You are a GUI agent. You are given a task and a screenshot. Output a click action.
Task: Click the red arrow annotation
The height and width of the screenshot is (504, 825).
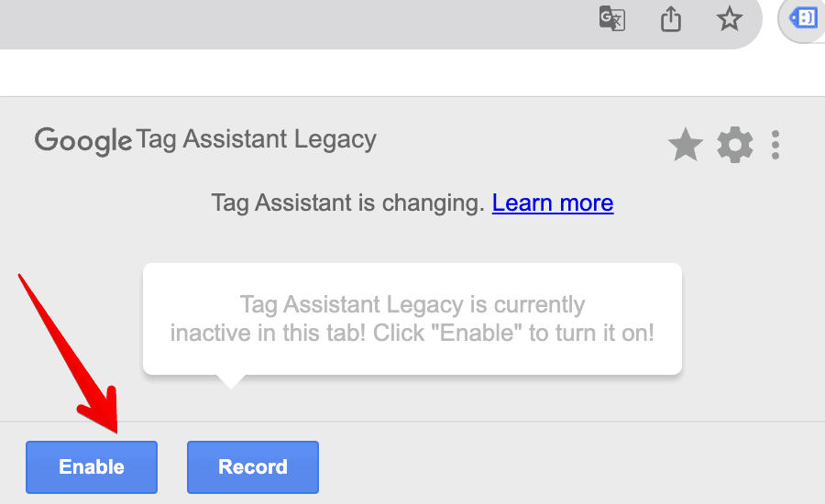(x=69, y=354)
